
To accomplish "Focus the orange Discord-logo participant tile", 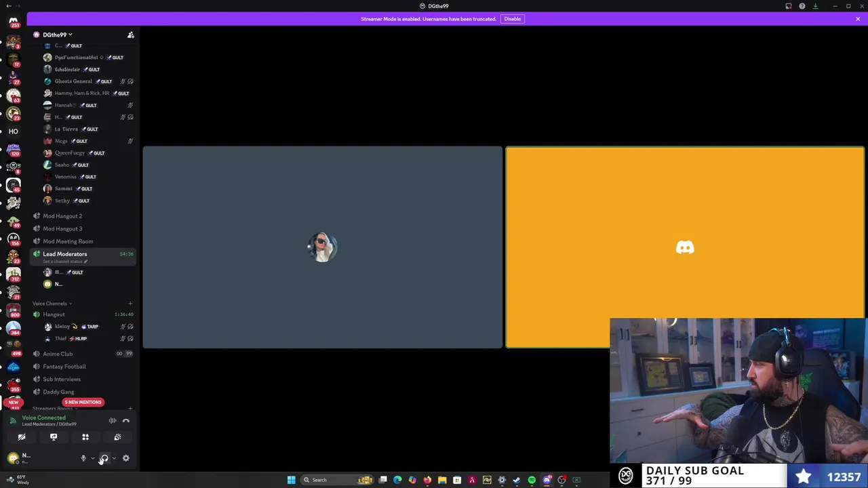I will (x=685, y=247).
